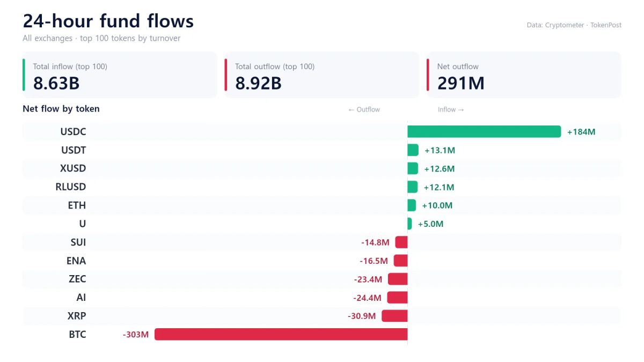
Task: Click the -24.4M value
Action: coord(367,298)
